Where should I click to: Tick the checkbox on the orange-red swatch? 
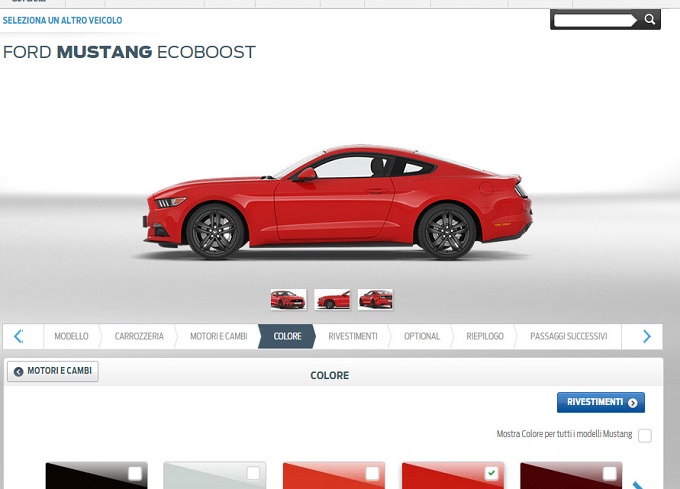click(372, 473)
